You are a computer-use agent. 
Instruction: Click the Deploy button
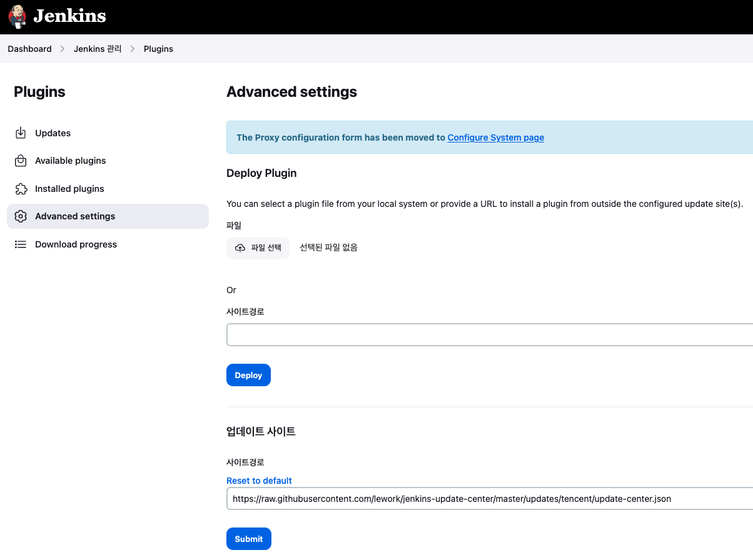point(248,375)
